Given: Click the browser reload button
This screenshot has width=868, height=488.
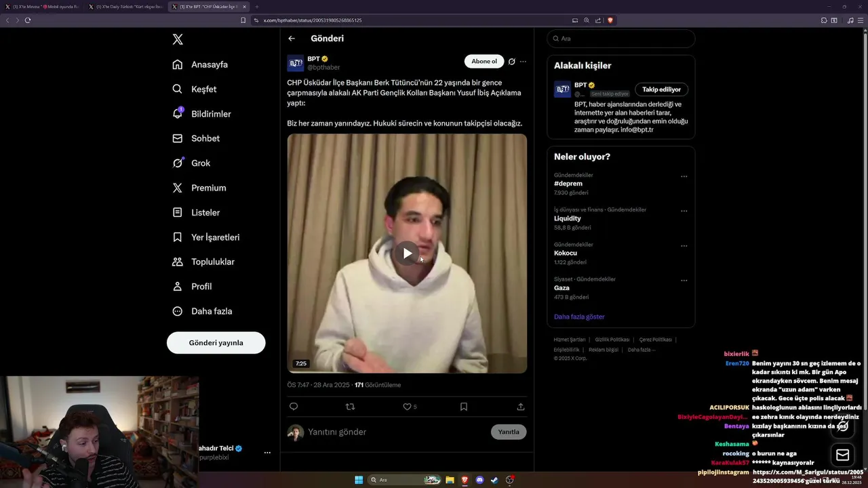Looking at the screenshot, I should pyautogui.click(x=28, y=20).
